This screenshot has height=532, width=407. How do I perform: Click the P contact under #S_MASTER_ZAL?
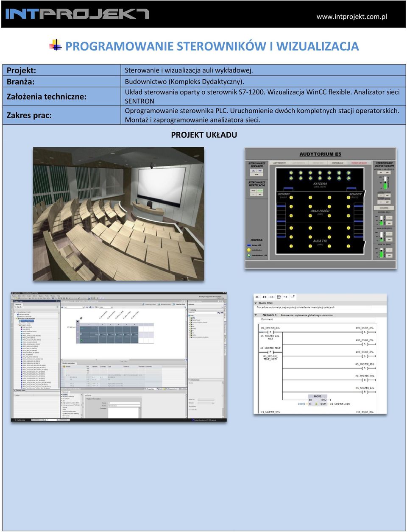tap(271, 332)
